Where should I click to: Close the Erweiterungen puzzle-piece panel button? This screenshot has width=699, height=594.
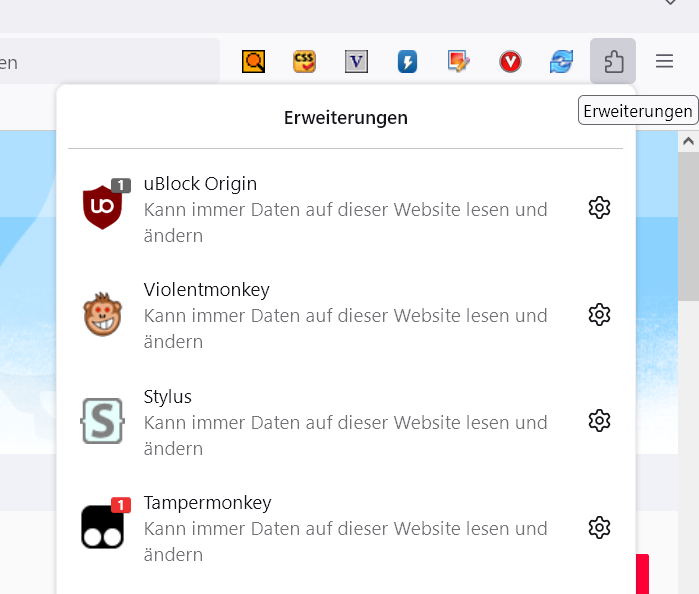[613, 62]
